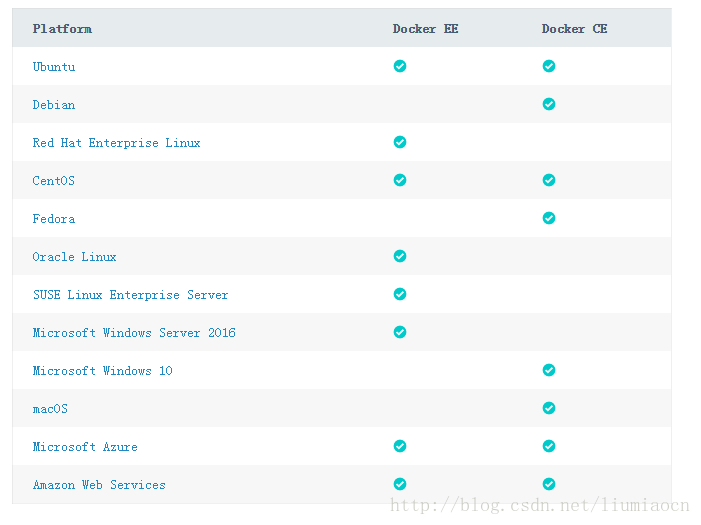This screenshot has height=525, width=701.
Task: Open the Debian platform link
Action: click(x=54, y=105)
